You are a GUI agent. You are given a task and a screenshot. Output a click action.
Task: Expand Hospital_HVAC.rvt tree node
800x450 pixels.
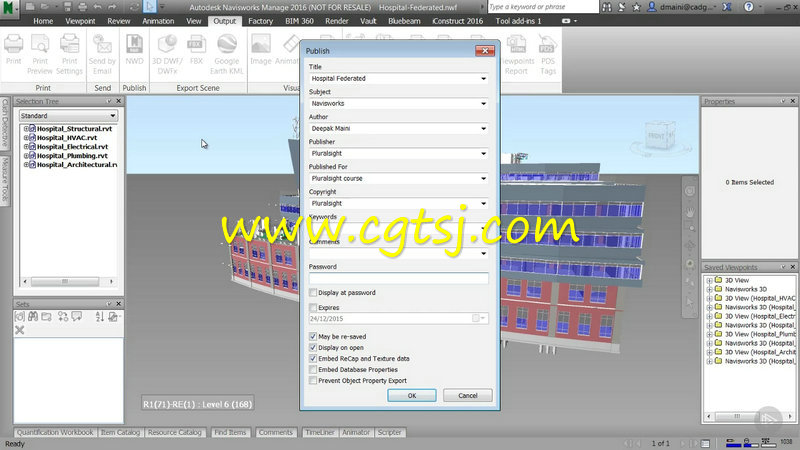pos(26,138)
